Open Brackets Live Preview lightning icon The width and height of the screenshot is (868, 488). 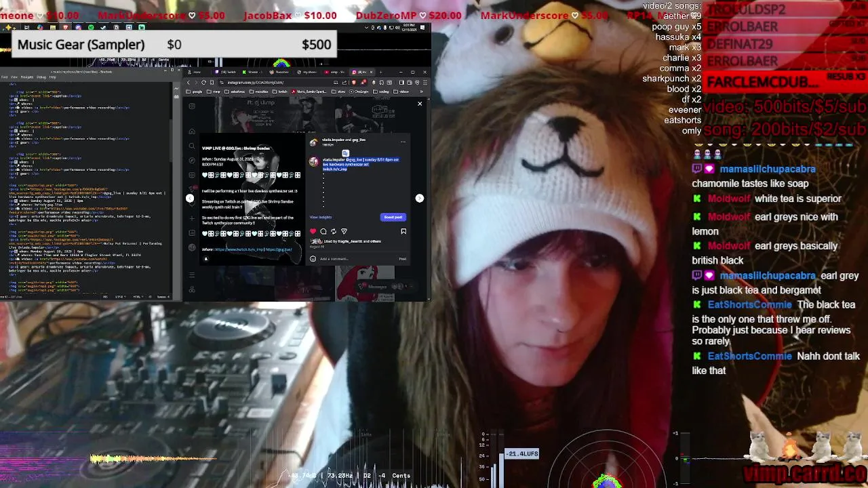(x=176, y=89)
